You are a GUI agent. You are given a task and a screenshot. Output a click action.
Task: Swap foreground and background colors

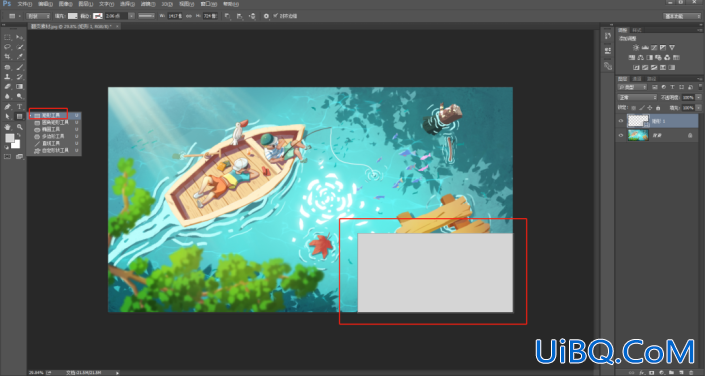pos(18,135)
